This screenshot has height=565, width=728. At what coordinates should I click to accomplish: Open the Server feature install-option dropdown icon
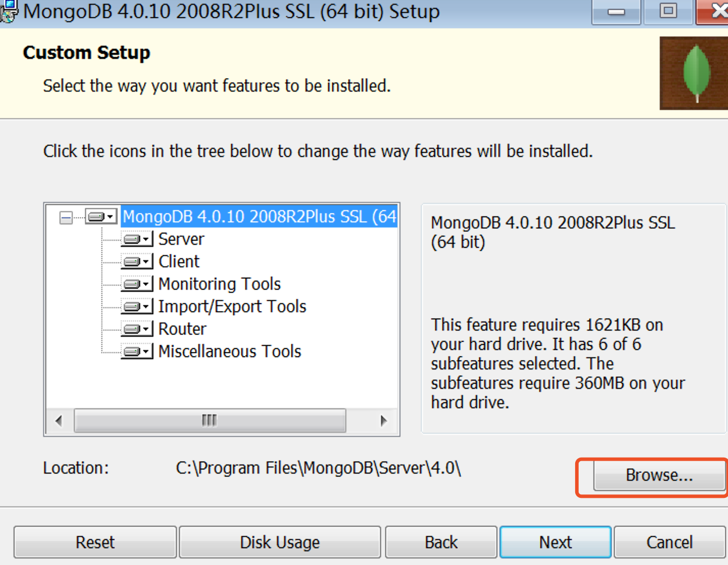137,239
